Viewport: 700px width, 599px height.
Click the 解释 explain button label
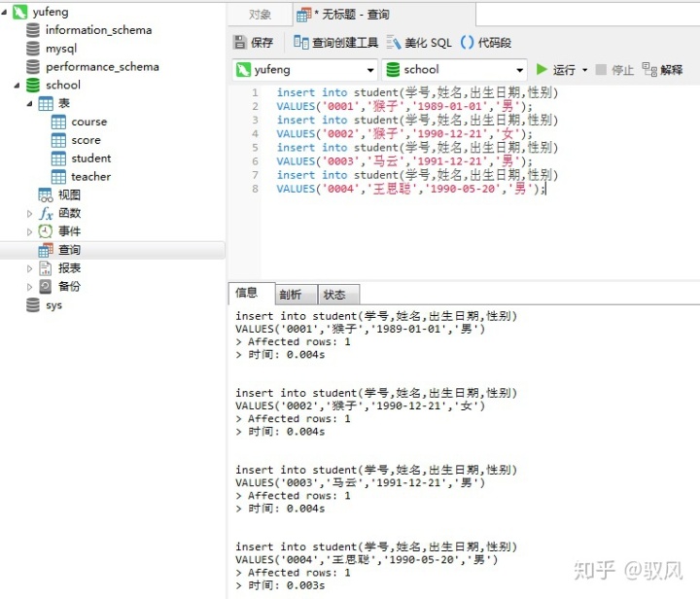pyautogui.click(x=672, y=70)
